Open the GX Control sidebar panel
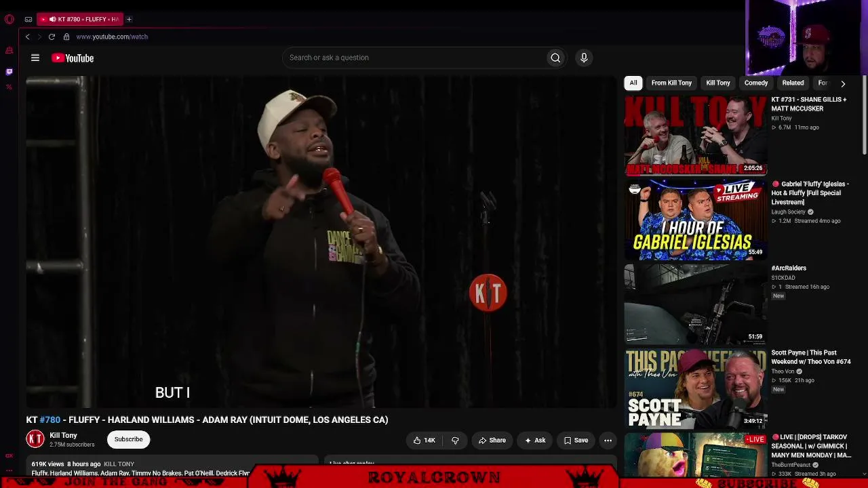Image resolution: width=868 pixels, height=488 pixels. (x=9, y=51)
